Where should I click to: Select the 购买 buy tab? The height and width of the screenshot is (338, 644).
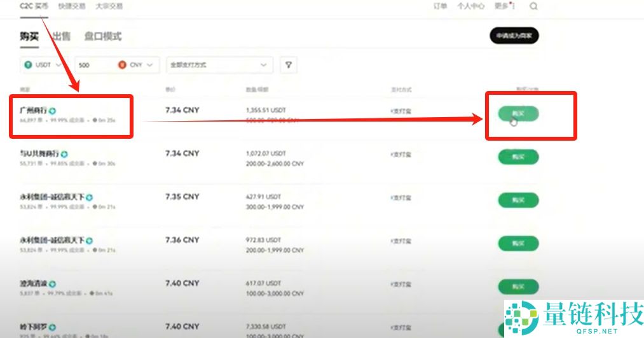click(x=29, y=36)
